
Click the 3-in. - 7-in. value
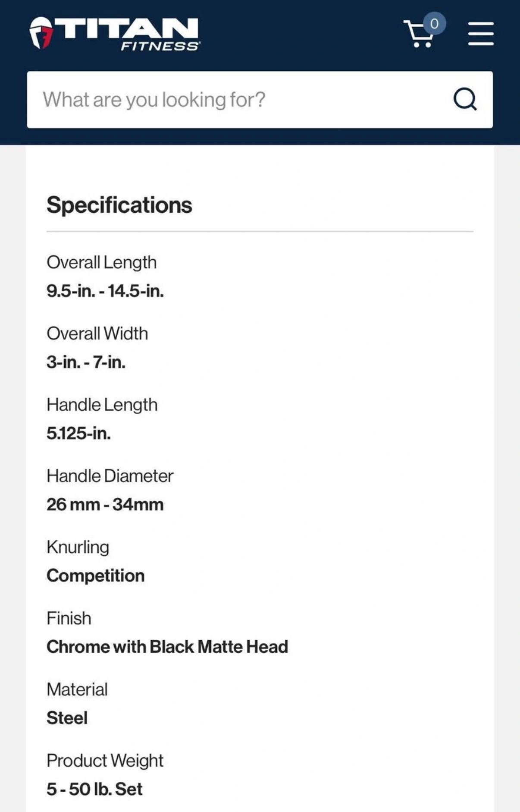tap(86, 362)
